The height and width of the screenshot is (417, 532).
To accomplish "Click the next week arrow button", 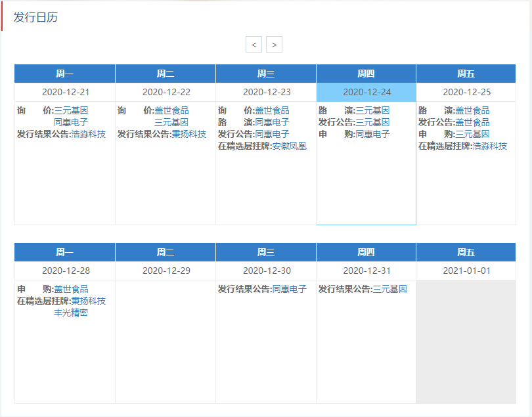I will (274, 45).
